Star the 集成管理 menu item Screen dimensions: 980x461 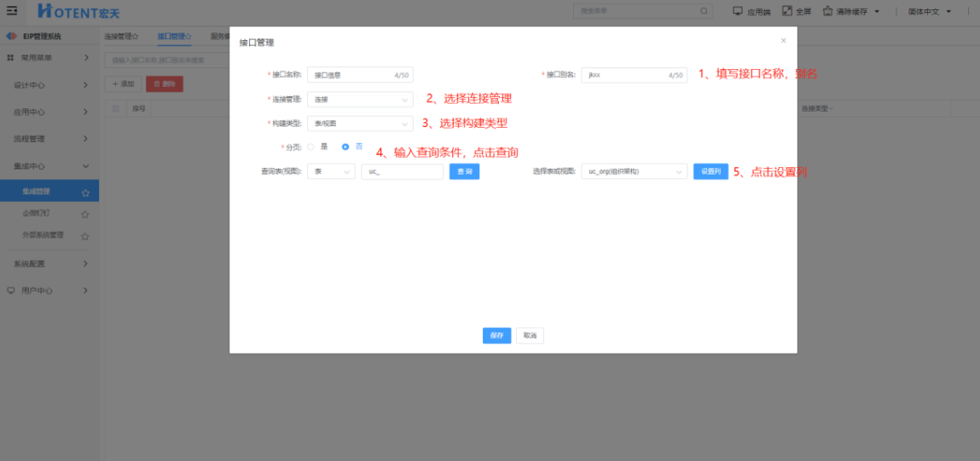(x=85, y=193)
